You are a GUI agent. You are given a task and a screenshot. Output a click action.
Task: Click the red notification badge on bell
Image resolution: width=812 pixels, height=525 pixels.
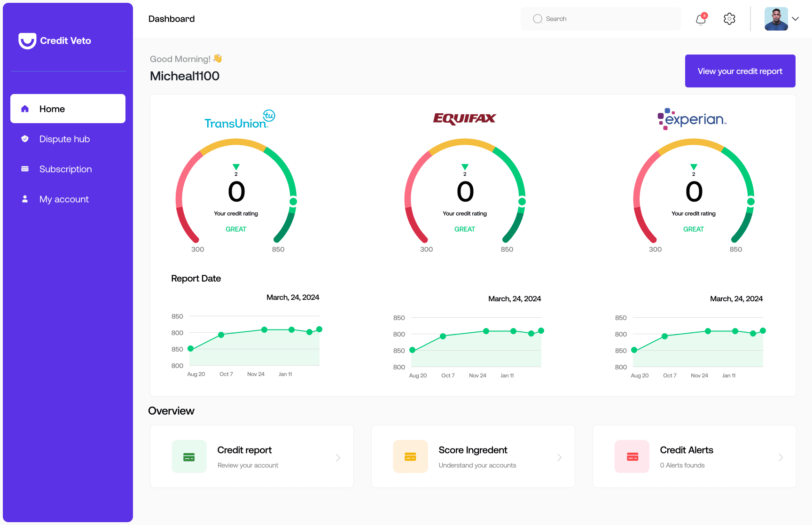coord(704,16)
